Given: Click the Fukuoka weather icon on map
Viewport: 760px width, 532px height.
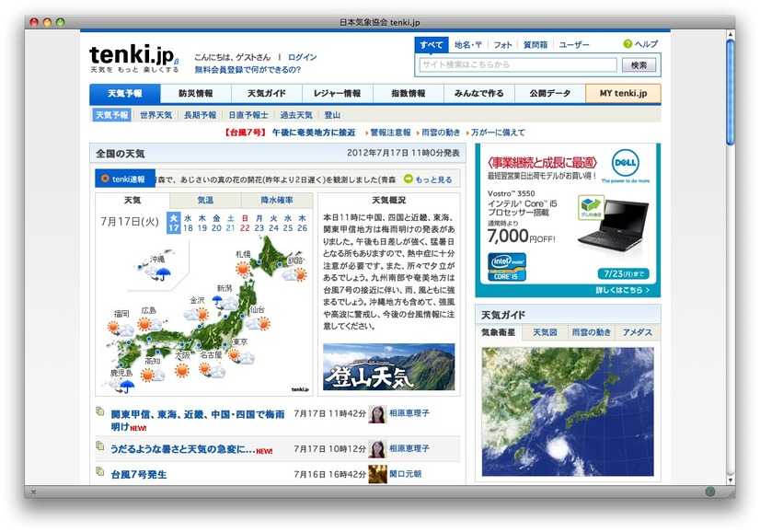Looking at the screenshot, I should point(121,330).
